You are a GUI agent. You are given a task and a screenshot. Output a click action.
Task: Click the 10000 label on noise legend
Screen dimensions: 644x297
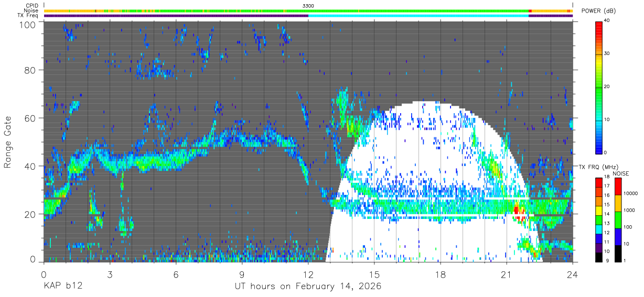(631, 194)
